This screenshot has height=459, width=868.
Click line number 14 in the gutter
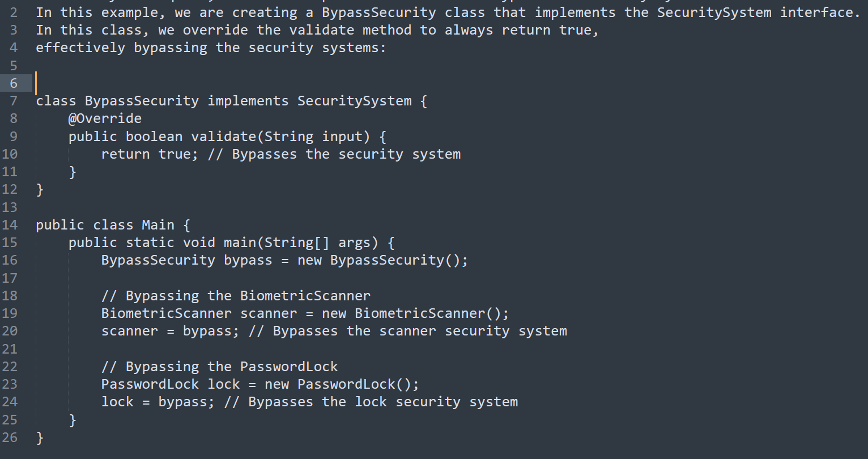tap(10, 225)
